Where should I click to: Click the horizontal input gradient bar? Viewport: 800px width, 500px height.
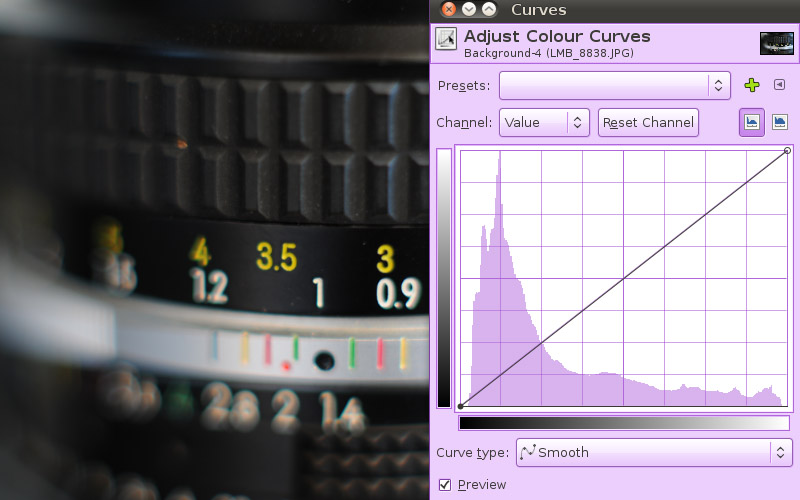(x=624, y=423)
